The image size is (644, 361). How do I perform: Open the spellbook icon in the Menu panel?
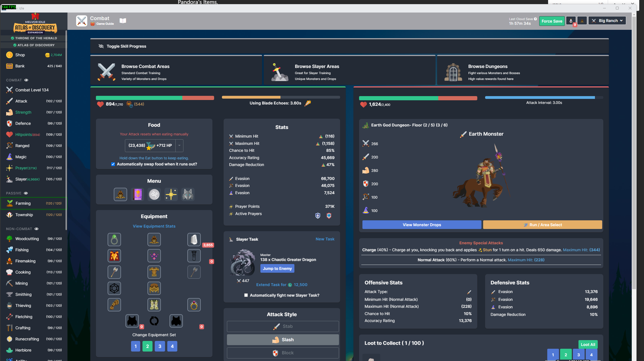137,194
